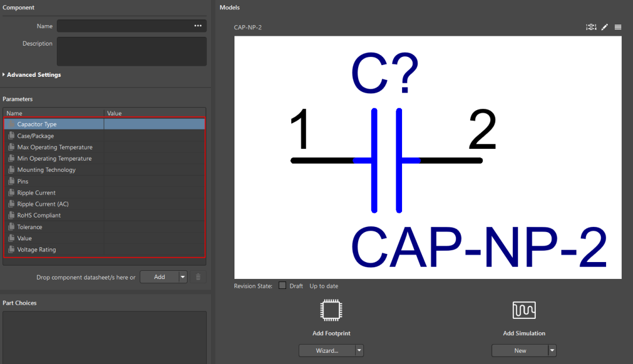
Task: Click the delete parameter trash icon
Action: coord(198,277)
